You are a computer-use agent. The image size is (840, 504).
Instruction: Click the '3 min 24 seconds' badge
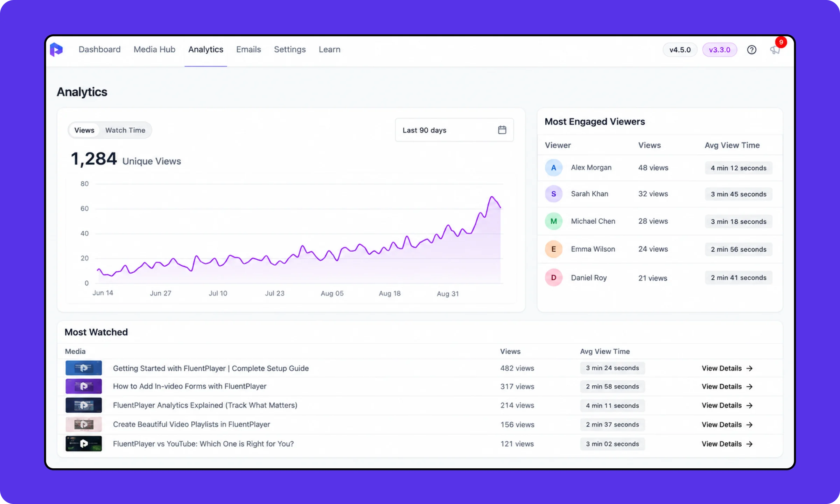pyautogui.click(x=612, y=368)
